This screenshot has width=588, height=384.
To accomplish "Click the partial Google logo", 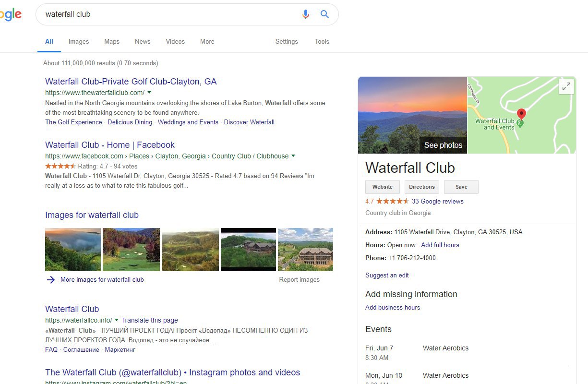I will coord(11,14).
